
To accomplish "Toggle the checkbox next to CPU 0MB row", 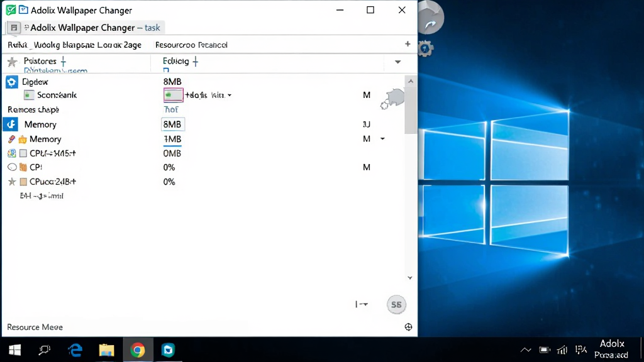I will [x=23, y=153].
